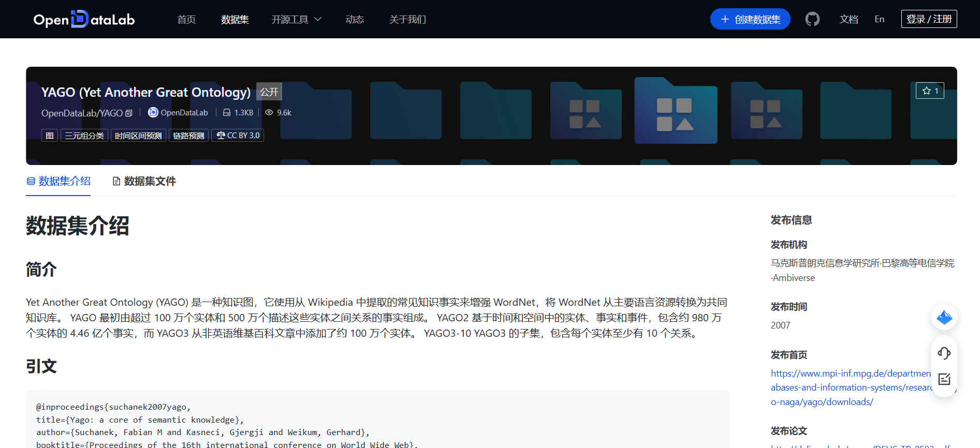The width and height of the screenshot is (980, 448).
Task: Click the 三元组分类 tag
Action: tap(84, 136)
